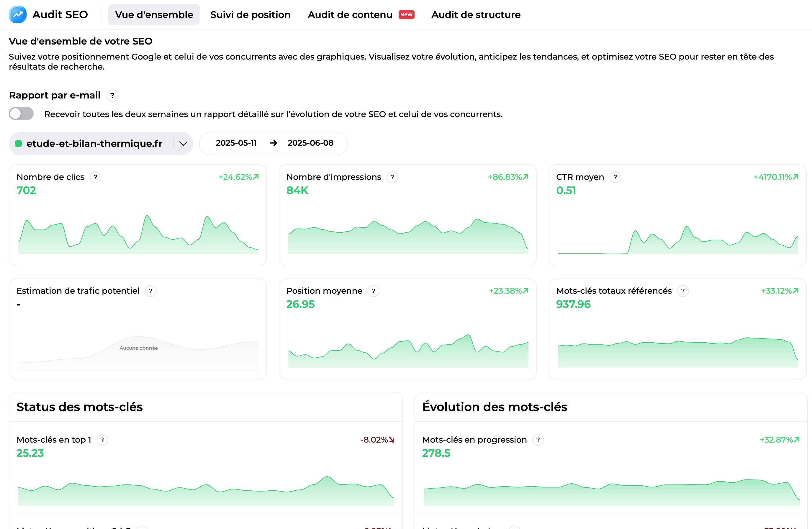
Task: Click help icon for CTR moyen
Action: pos(615,177)
